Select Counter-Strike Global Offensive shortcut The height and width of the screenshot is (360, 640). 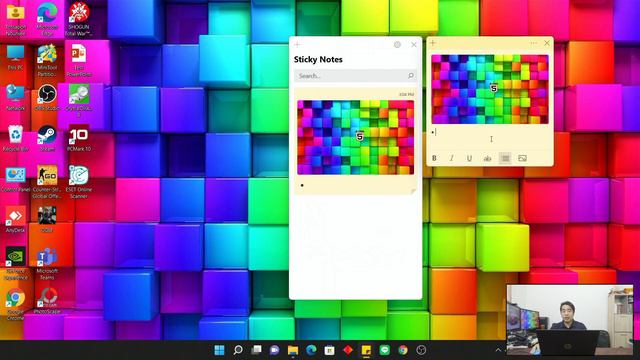pos(47,182)
